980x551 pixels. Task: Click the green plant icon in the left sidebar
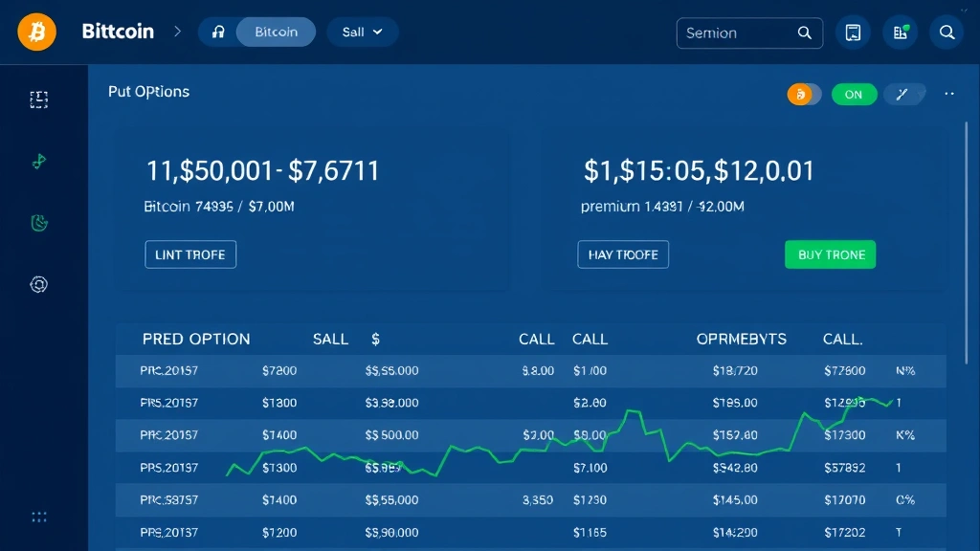point(38,161)
